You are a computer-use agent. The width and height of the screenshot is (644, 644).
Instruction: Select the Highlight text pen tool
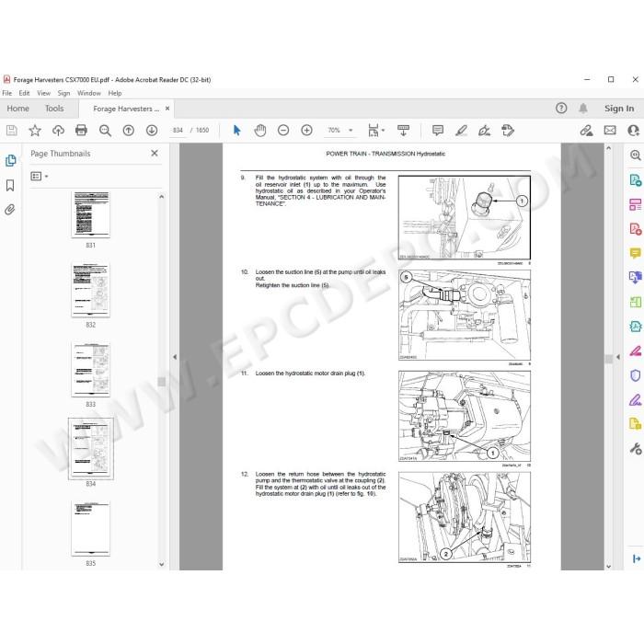(461, 131)
